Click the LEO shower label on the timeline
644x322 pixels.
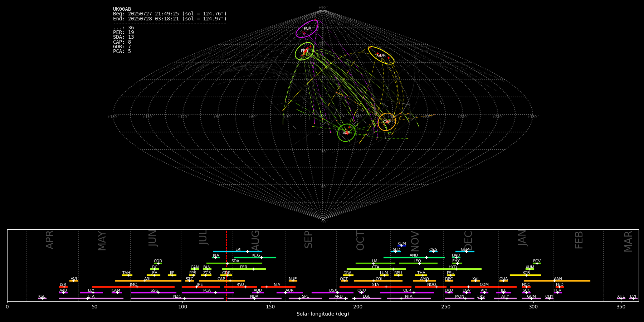418,261
